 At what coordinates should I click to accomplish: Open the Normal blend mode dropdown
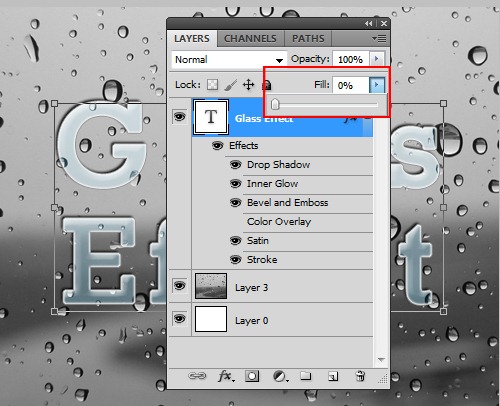229,60
